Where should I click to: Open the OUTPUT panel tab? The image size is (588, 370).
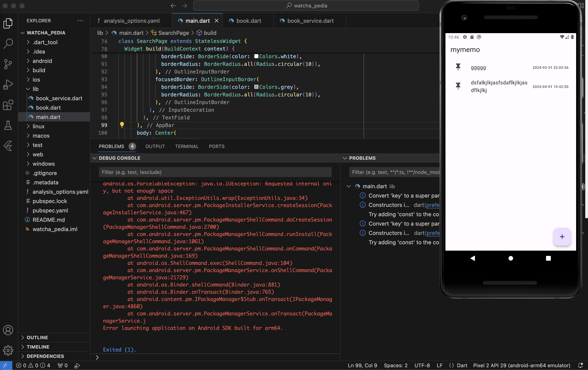pyautogui.click(x=155, y=146)
